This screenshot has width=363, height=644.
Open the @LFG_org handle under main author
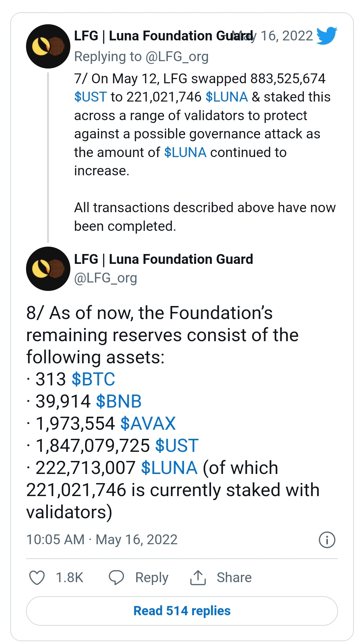106,278
